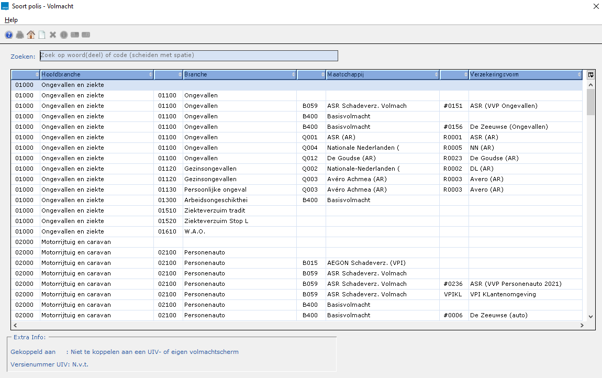This screenshot has height=378, width=602.
Task: Click the grey round info icon in toolbar
Action: [64, 35]
